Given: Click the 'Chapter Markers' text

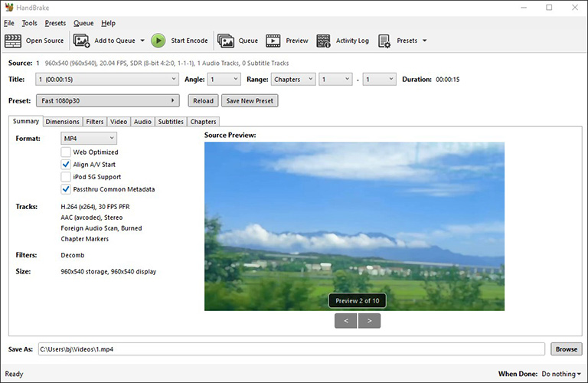Looking at the screenshot, I should pyautogui.click(x=85, y=238).
